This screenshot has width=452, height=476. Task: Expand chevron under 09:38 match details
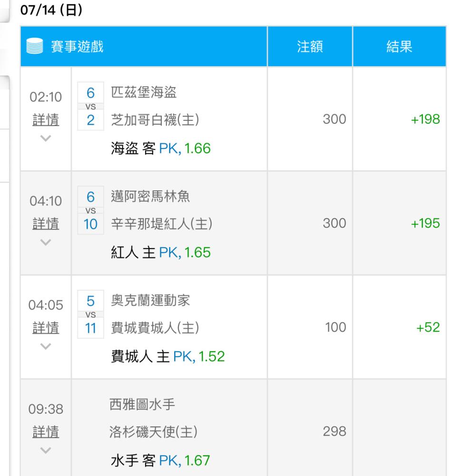[46, 450]
